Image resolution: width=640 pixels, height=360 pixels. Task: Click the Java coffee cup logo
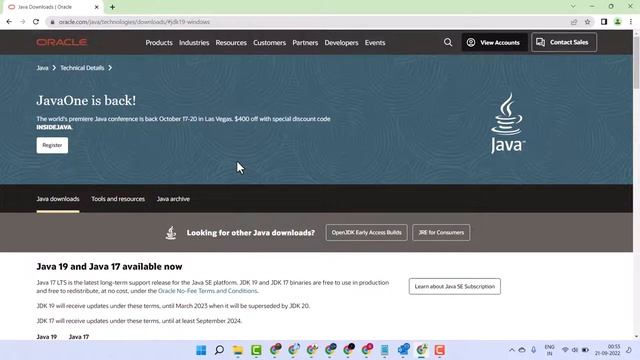(507, 123)
